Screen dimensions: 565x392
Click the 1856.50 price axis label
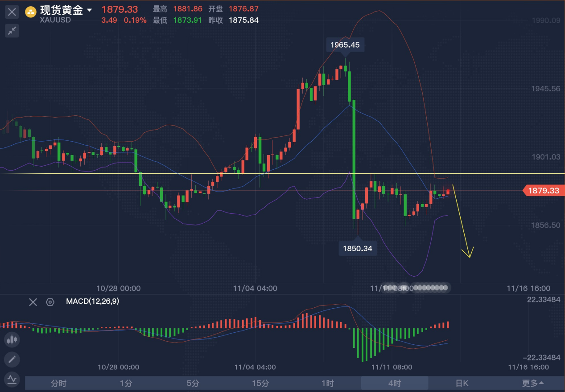[545, 225]
